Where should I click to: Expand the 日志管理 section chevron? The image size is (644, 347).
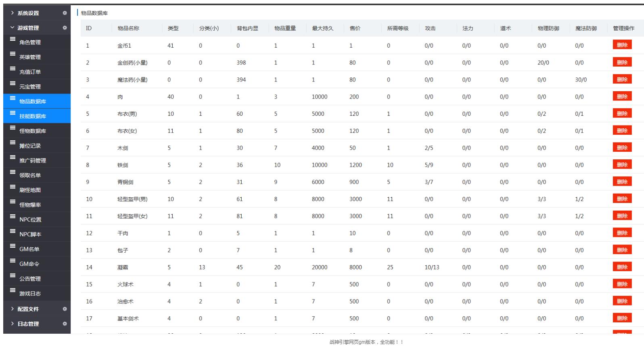[12, 324]
